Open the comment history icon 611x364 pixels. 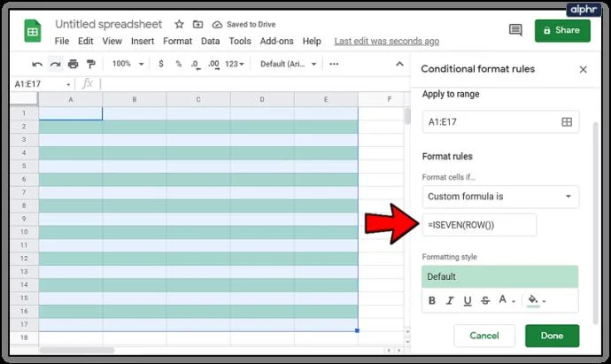515,30
